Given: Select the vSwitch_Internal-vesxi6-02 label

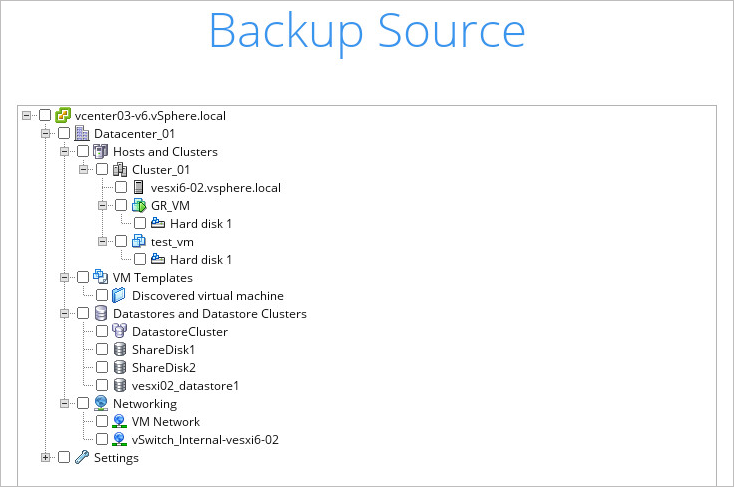Looking at the screenshot, I should click(205, 440).
